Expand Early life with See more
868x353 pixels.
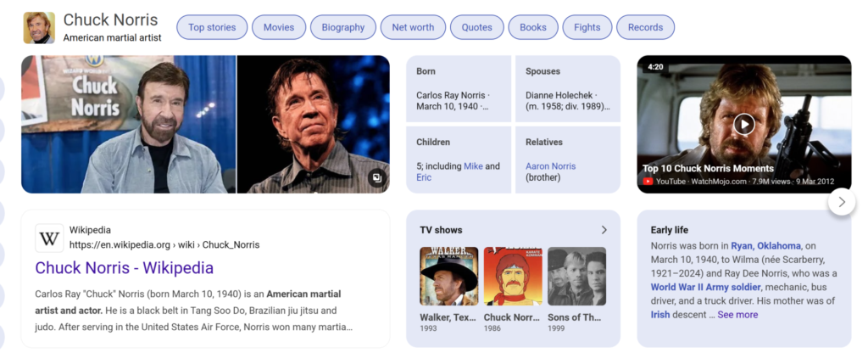pos(737,315)
